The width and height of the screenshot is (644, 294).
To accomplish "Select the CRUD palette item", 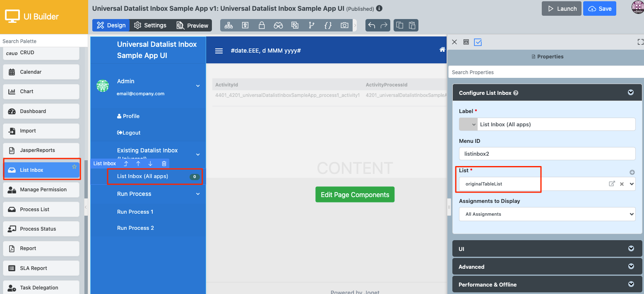I will tap(41, 53).
